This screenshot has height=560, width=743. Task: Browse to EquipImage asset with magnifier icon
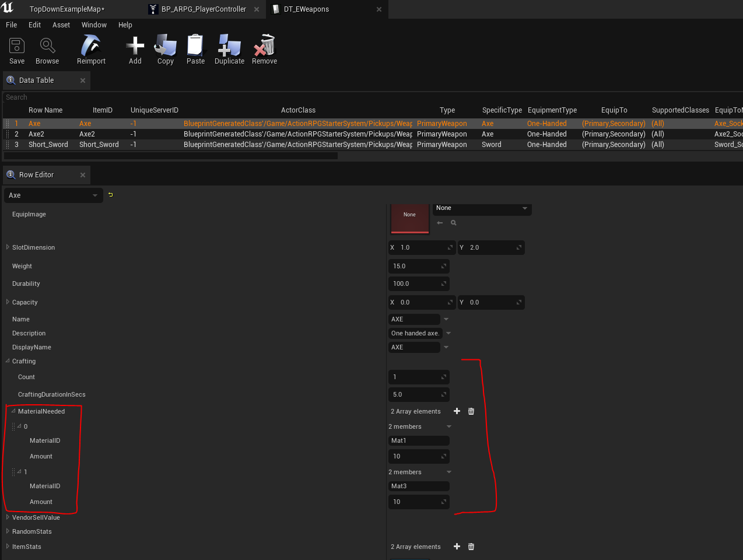pos(453,223)
